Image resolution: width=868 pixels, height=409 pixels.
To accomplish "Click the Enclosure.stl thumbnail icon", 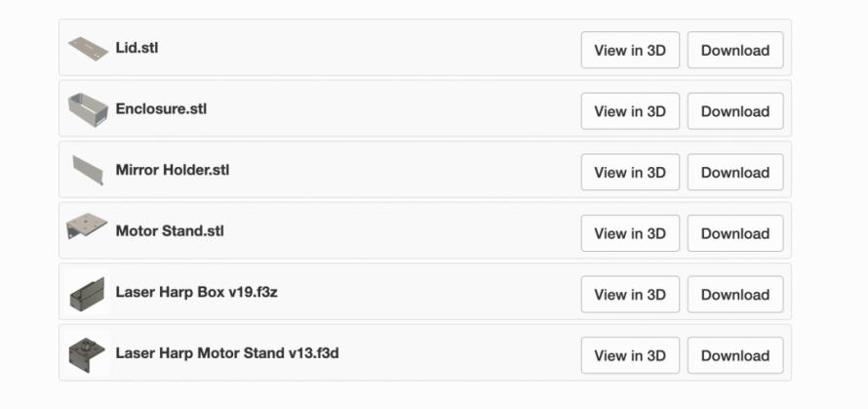I will click(88, 109).
